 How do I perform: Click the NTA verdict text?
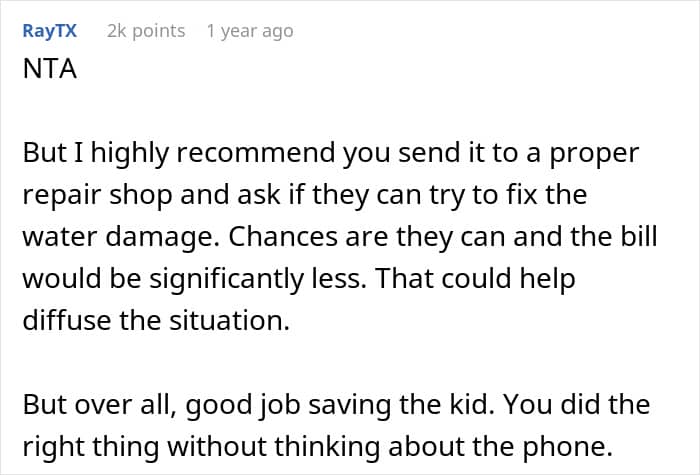coord(50,69)
